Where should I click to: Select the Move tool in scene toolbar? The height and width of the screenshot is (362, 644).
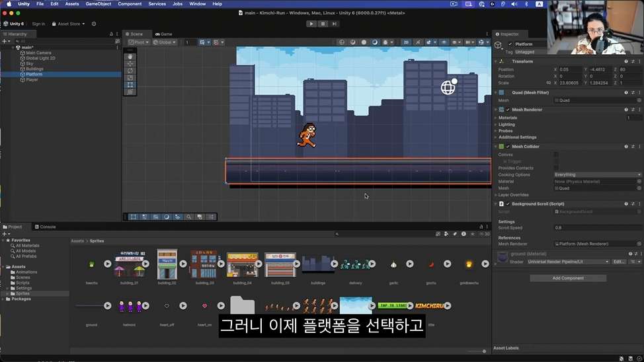point(130,63)
